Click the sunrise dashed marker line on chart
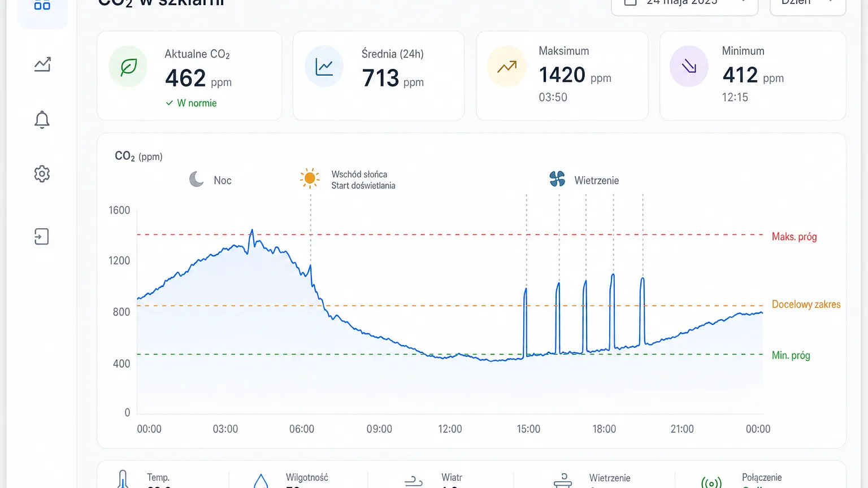The image size is (868, 488). 310,229
